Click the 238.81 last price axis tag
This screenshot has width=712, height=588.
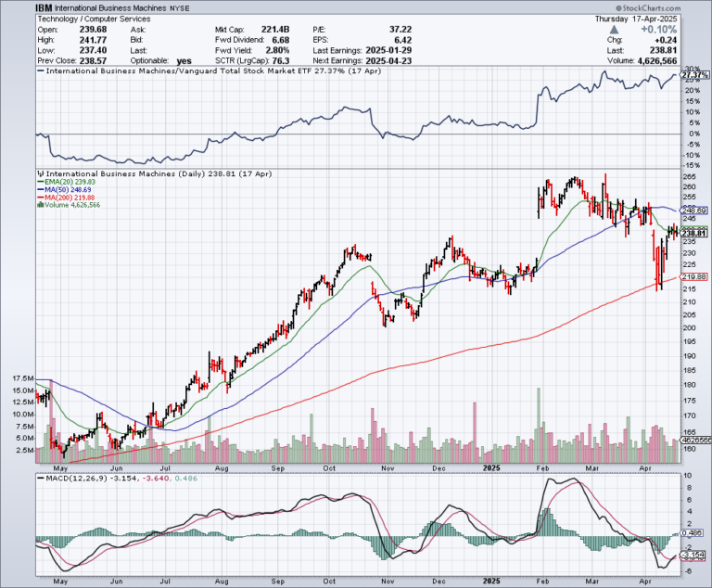point(695,233)
